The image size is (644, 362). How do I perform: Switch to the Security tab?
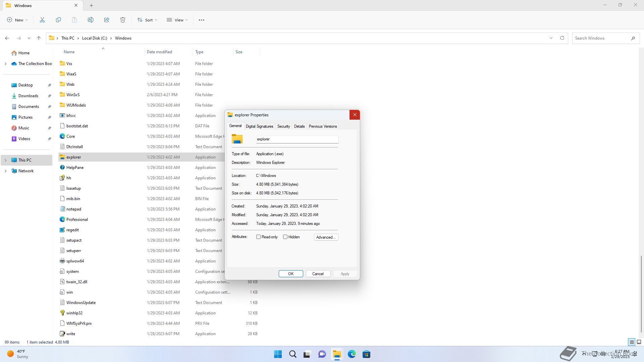pyautogui.click(x=283, y=126)
